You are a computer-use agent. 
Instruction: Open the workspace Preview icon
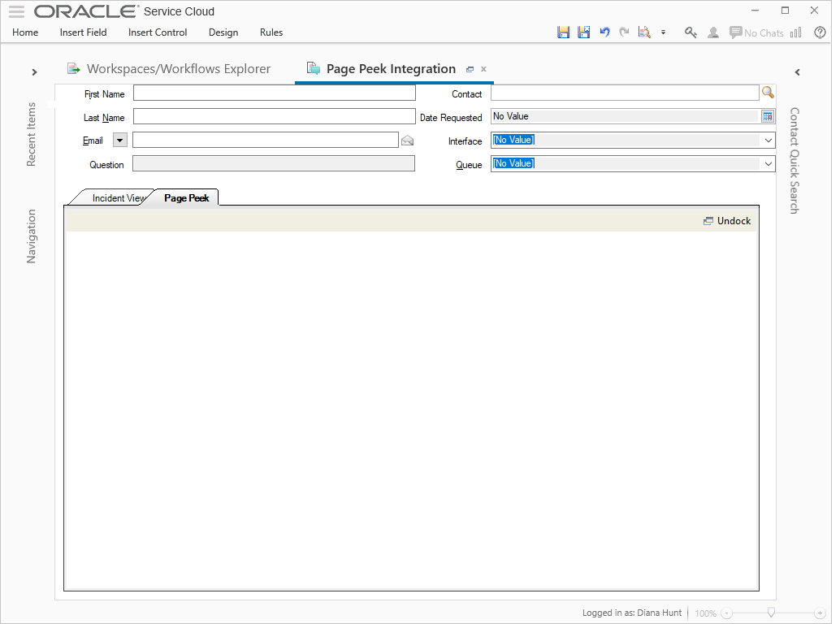pos(644,31)
